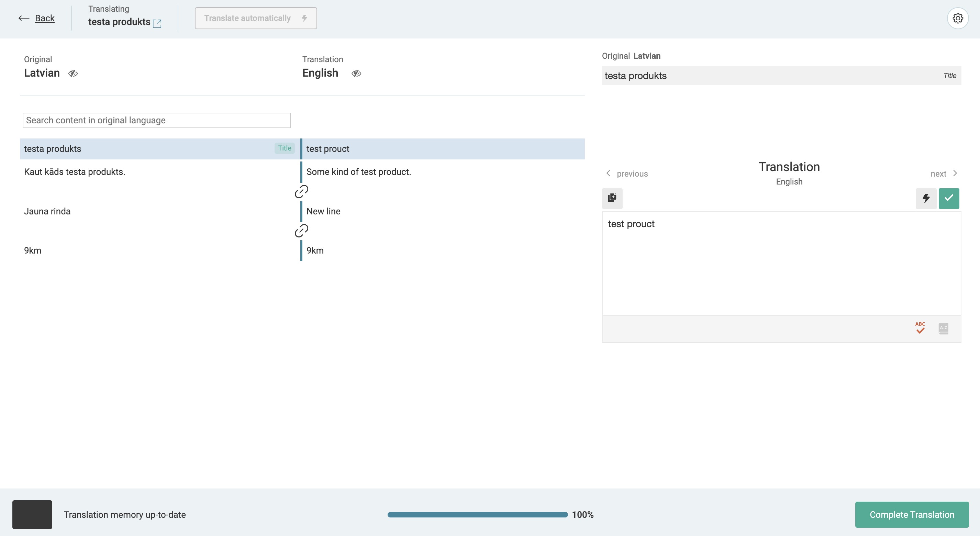Open settings gear icon

[x=957, y=18]
